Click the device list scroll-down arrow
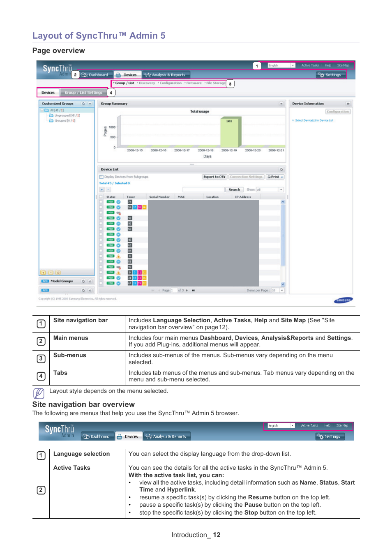Image resolution: width=392 pixels, height=554 pixels. (283, 284)
